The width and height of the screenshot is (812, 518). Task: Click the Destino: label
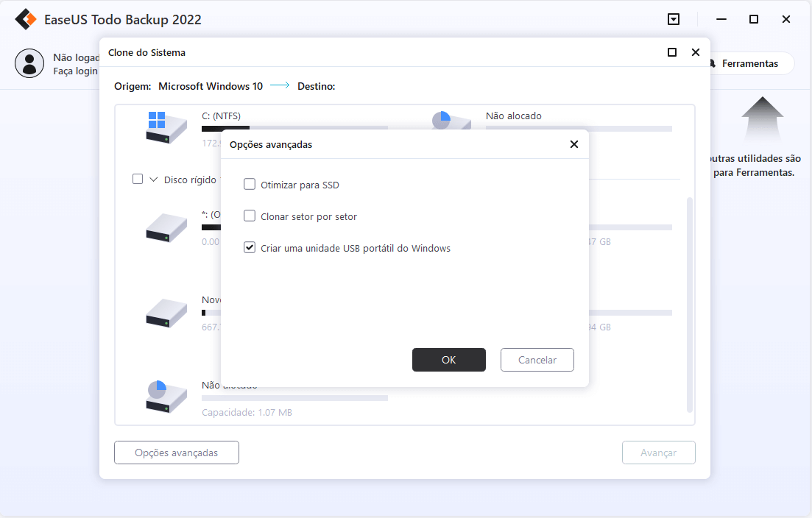tap(316, 86)
